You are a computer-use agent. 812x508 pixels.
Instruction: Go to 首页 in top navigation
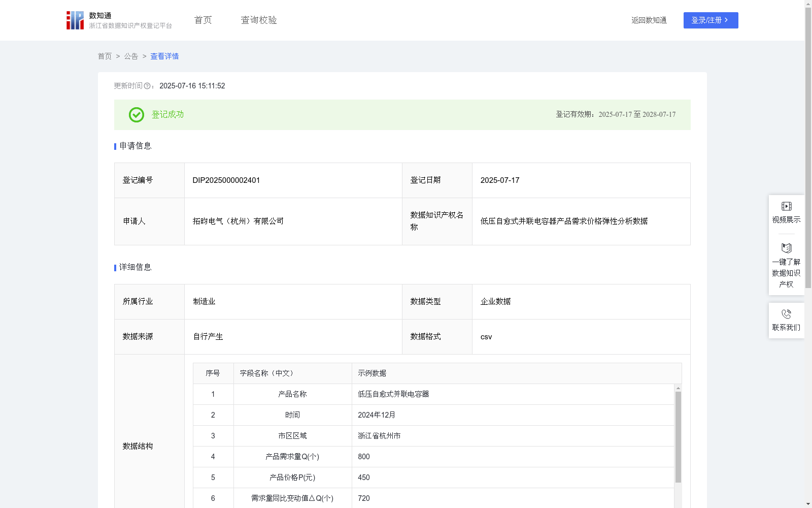pyautogui.click(x=203, y=20)
